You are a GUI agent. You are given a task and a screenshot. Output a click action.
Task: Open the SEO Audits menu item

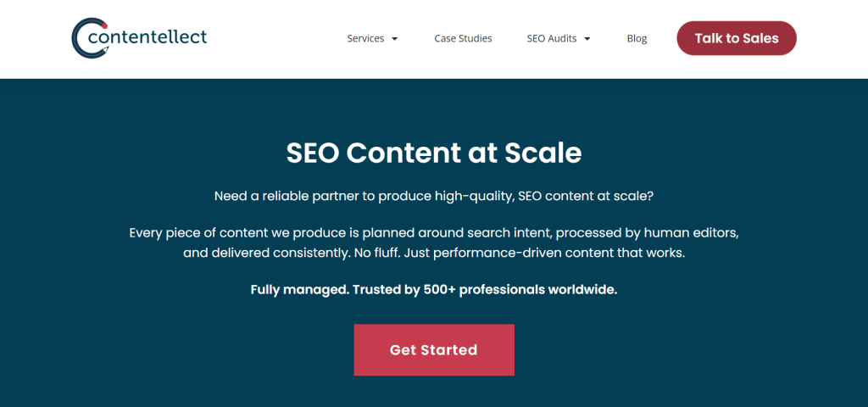551,38
